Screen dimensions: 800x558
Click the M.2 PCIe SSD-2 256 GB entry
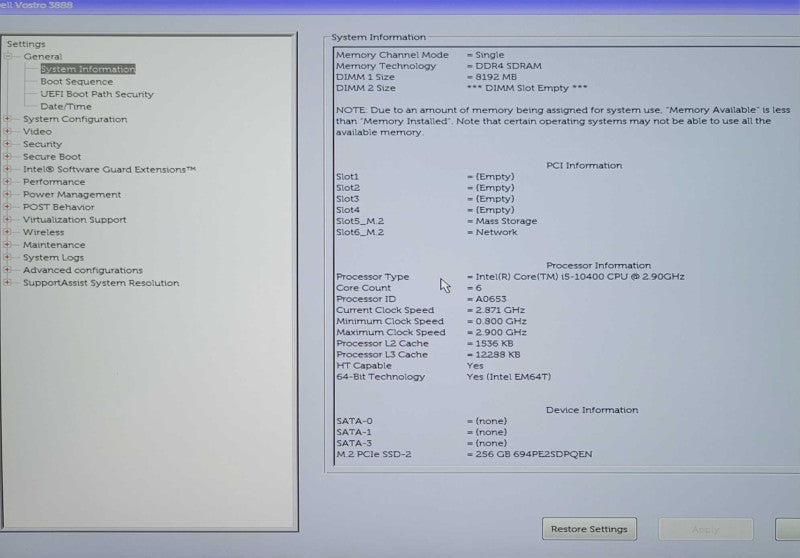pos(464,454)
